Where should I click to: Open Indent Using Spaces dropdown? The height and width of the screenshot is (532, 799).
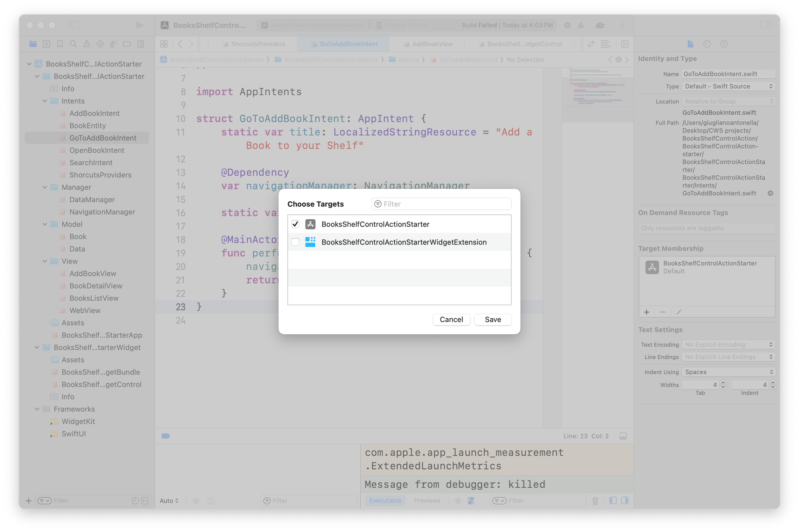728,372
